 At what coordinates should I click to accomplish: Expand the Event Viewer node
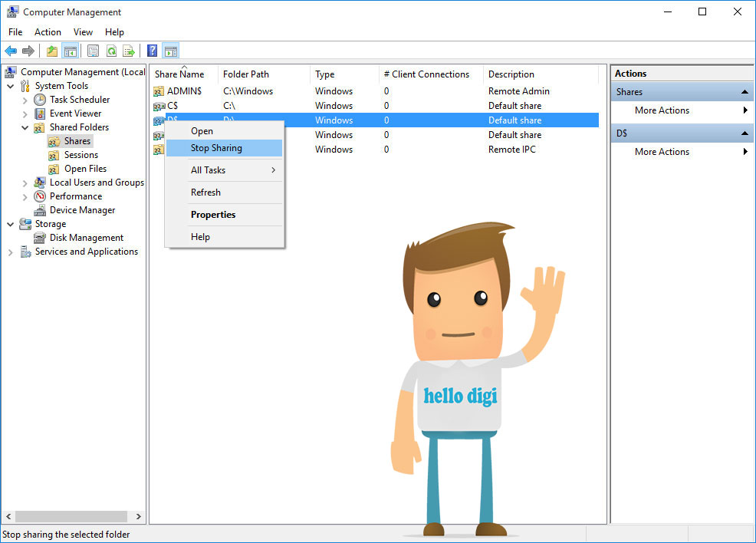(25, 114)
